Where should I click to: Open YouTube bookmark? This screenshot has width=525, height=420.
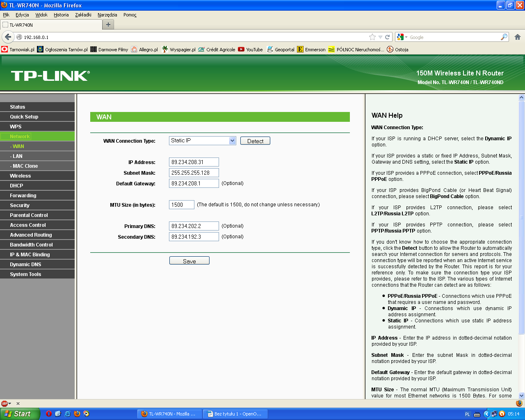250,50
